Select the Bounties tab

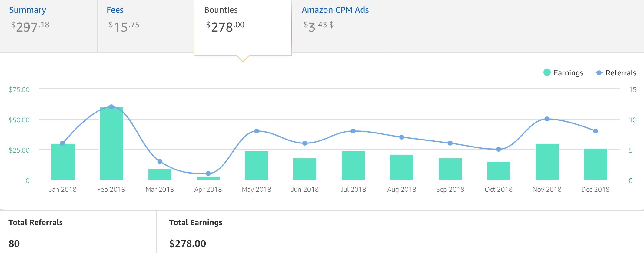243,27
